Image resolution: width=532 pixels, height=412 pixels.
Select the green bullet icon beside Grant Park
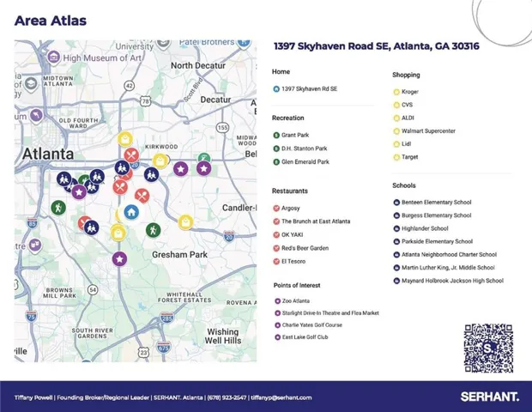(276, 135)
